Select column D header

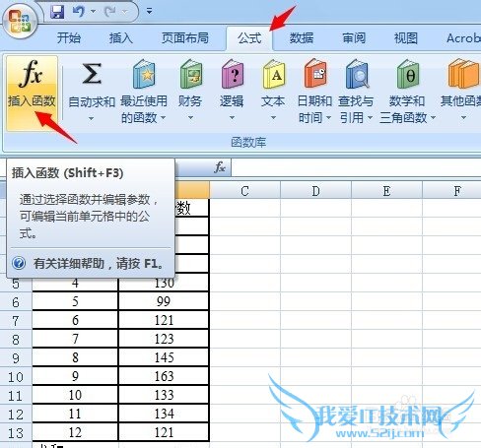[315, 191]
